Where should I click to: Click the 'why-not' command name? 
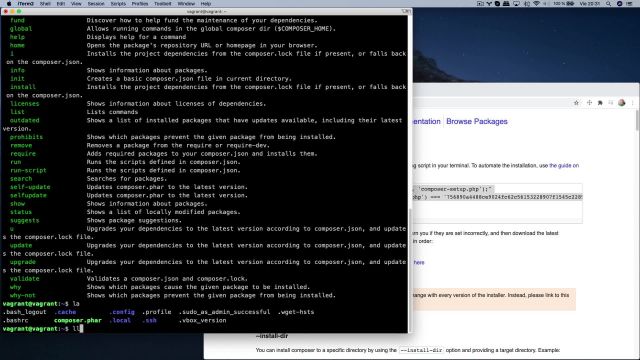(23, 295)
